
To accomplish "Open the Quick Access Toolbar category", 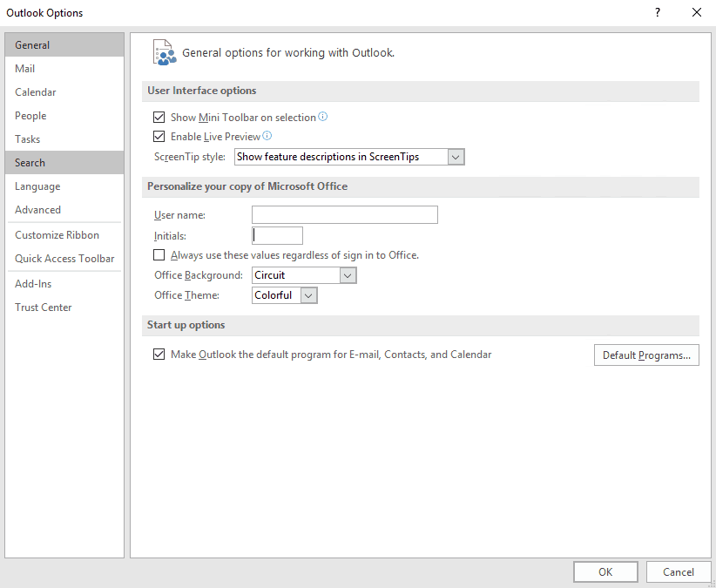I will pos(64,259).
